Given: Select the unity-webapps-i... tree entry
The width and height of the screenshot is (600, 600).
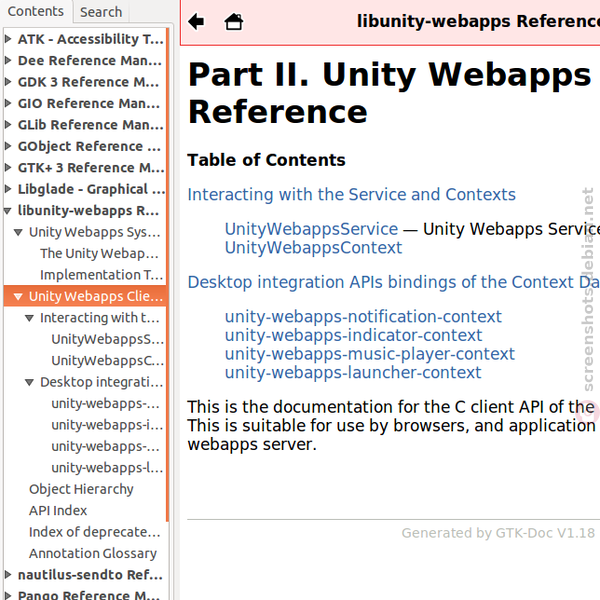Looking at the screenshot, I should [x=107, y=425].
